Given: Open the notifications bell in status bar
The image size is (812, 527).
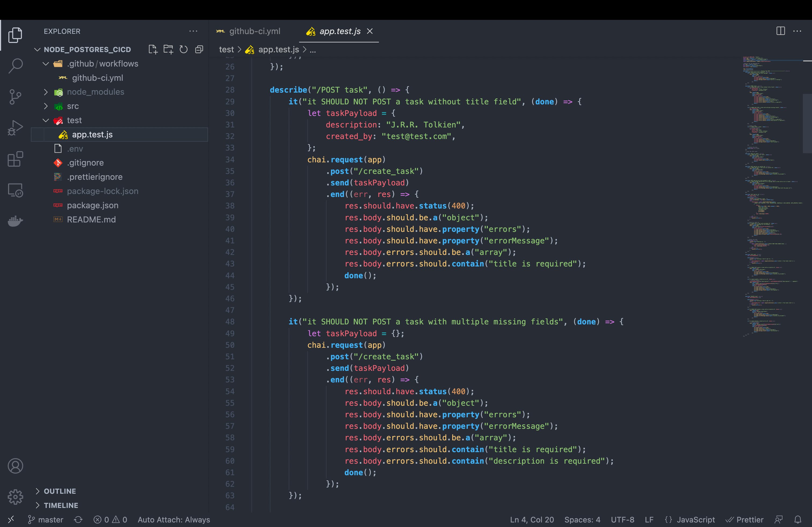Looking at the screenshot, I should (797, 519).
